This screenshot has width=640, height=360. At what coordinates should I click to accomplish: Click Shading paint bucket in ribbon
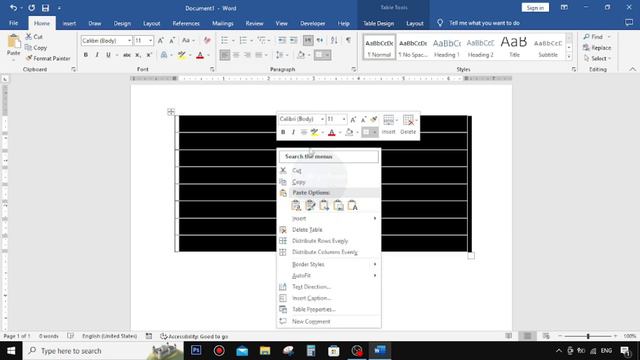301,55
